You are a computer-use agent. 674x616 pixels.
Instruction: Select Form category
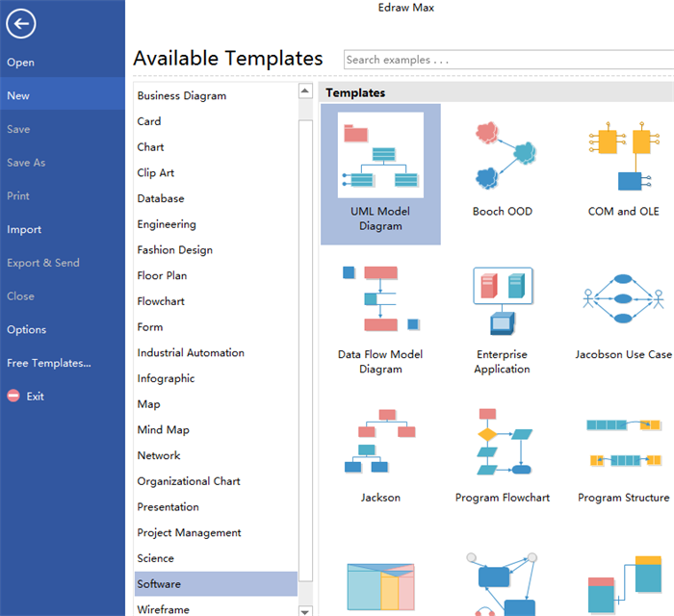pyautogui.click(x=150, y=327)
